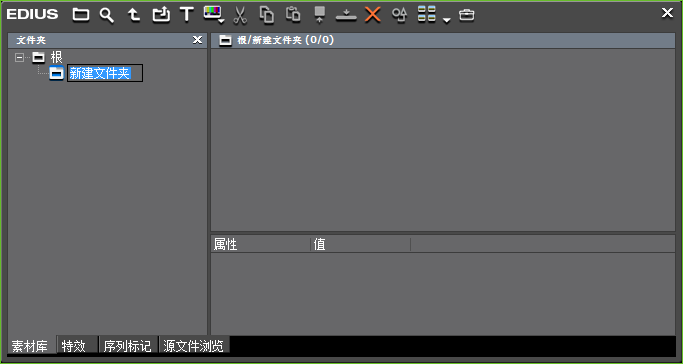Viewport: 683px width, 364px height.
Task: Click the copy icon
Action: point(267,14)
